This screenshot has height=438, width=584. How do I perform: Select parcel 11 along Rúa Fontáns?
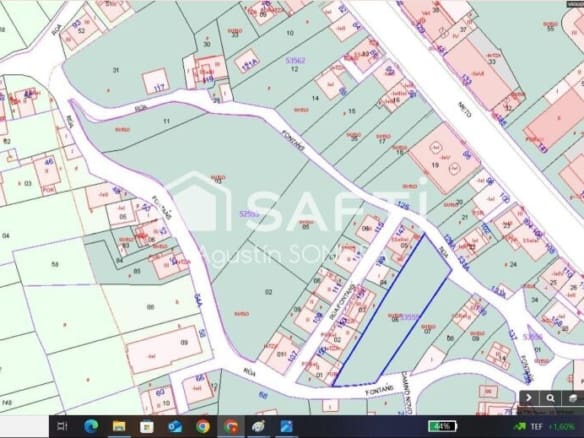tap(166, 121)
